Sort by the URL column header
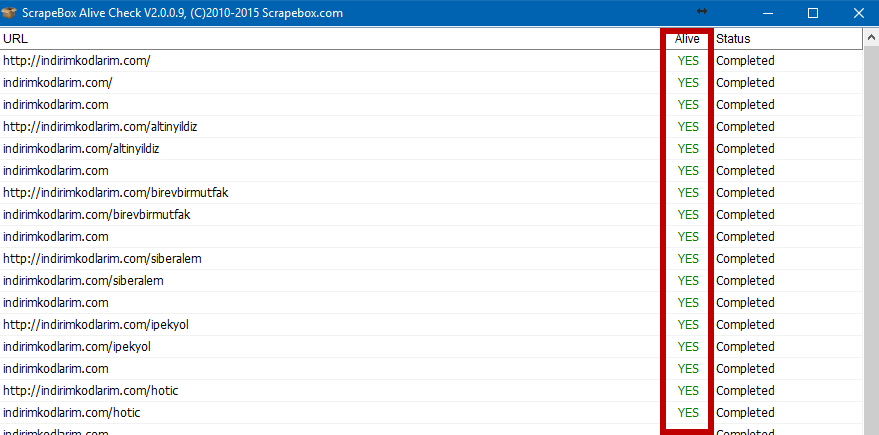The width and height of the screenshot is (879, 435). point(331,39)
